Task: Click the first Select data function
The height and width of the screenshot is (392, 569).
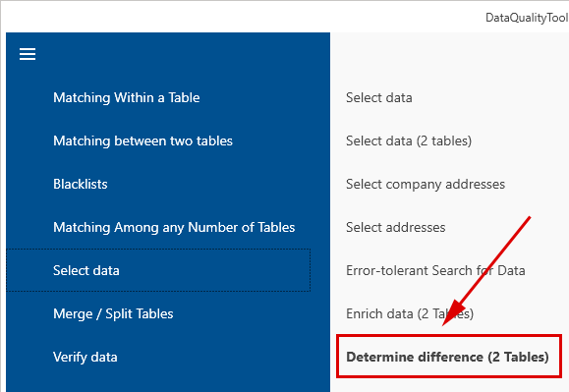Action: 379,97
